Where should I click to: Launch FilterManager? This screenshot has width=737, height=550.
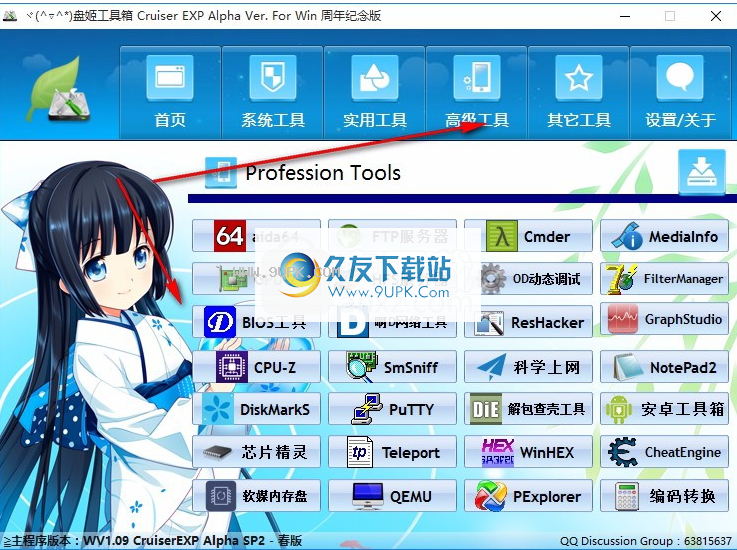tap(664, 279)
